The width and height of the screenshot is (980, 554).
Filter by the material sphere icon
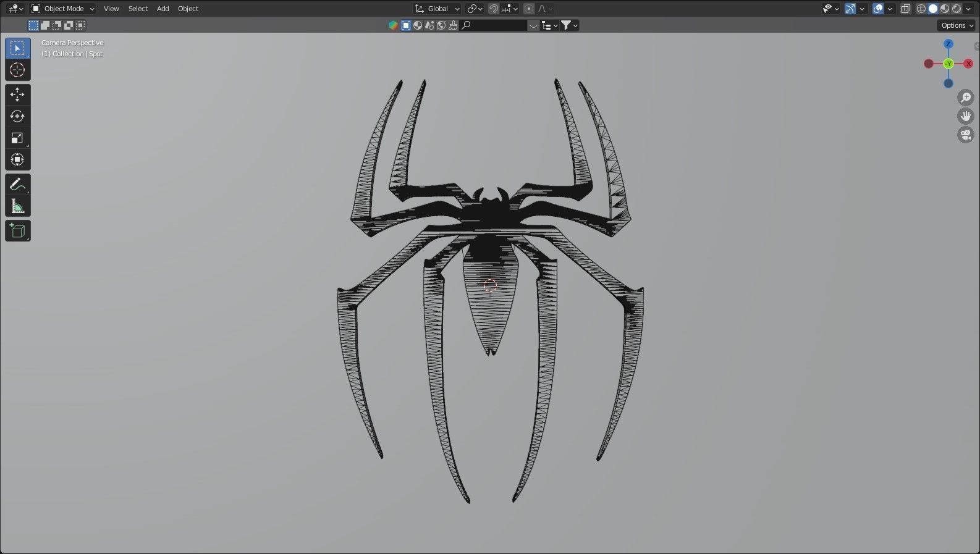pos(418,25)
